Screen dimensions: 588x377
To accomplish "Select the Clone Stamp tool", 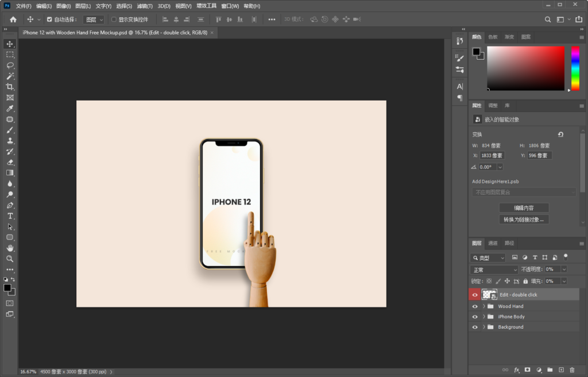I will (10, 141).
